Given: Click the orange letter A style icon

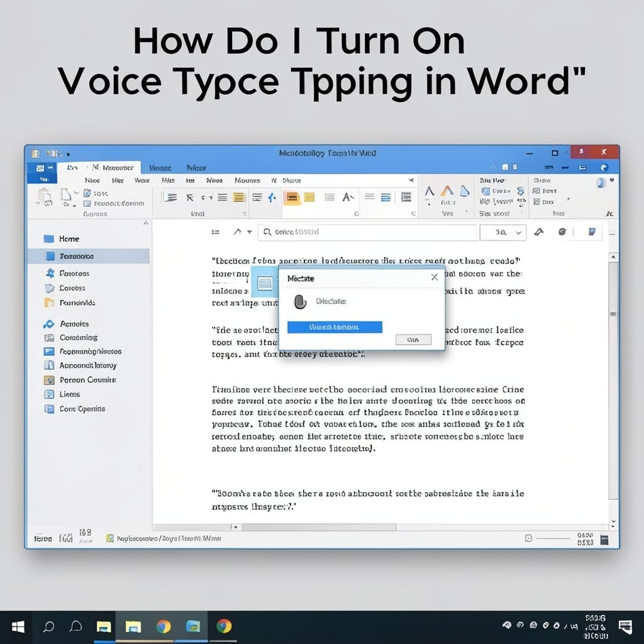Looking at the screenshot, I should pyautogui.click(x=447, y=191).
